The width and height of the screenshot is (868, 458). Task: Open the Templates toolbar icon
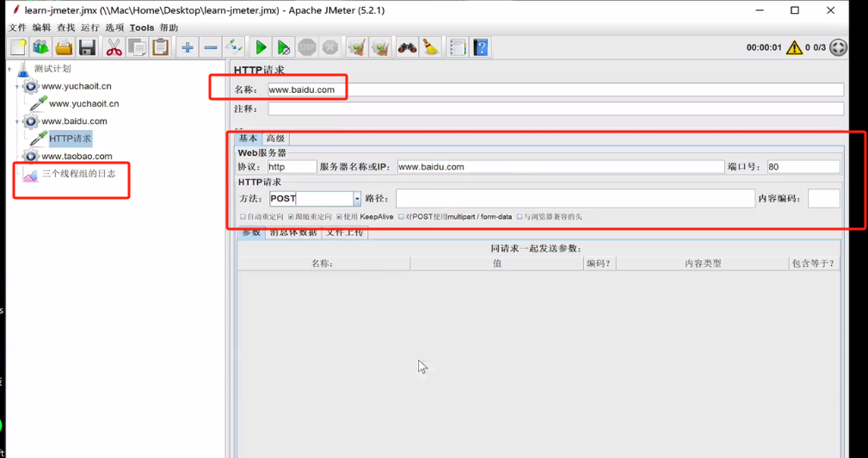point(41,47)
